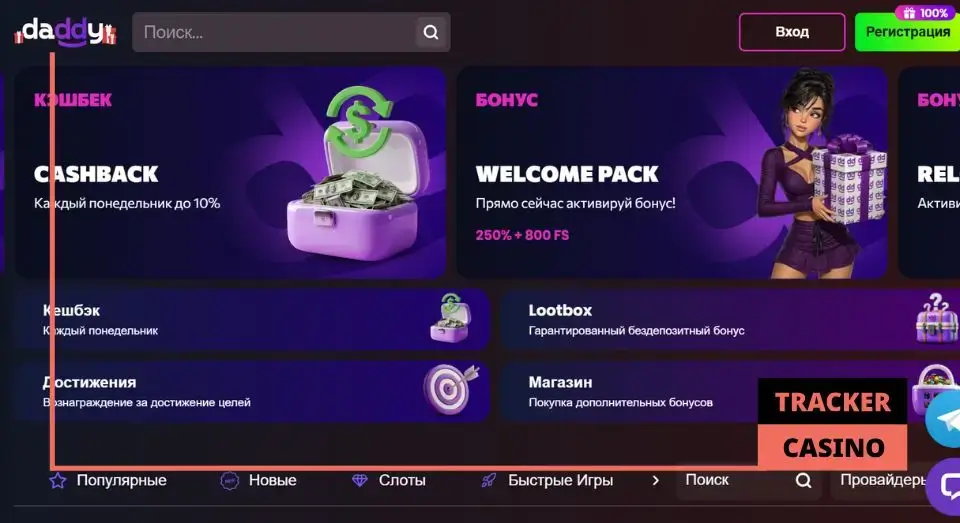Click the daddy logo
The image size is (960, 523).
[66, 31]
